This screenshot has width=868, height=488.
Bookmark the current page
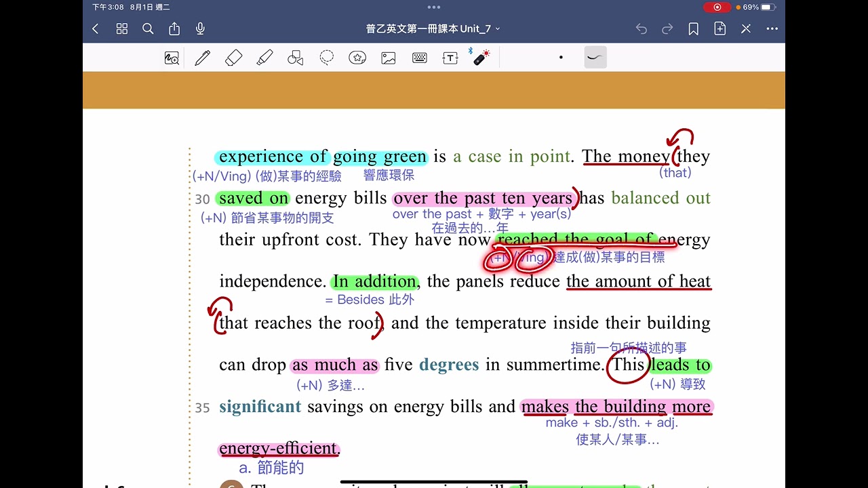[x=694, y=28]
